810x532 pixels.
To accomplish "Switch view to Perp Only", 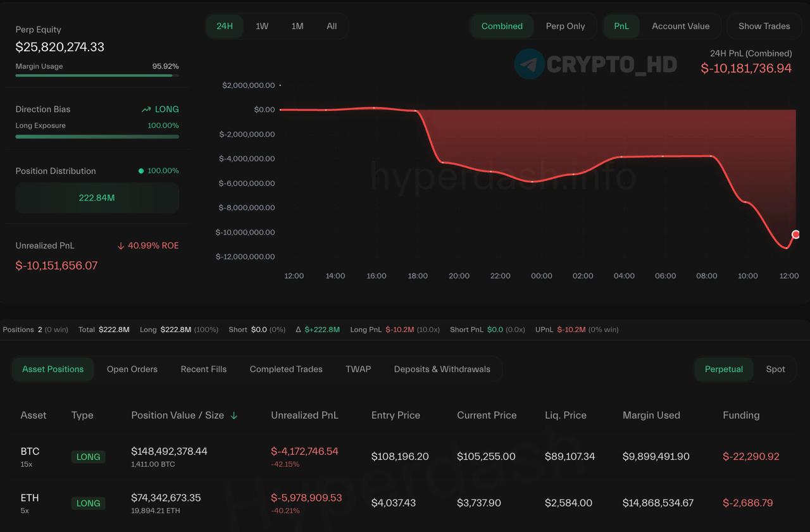I will click(x=565, y=26).
